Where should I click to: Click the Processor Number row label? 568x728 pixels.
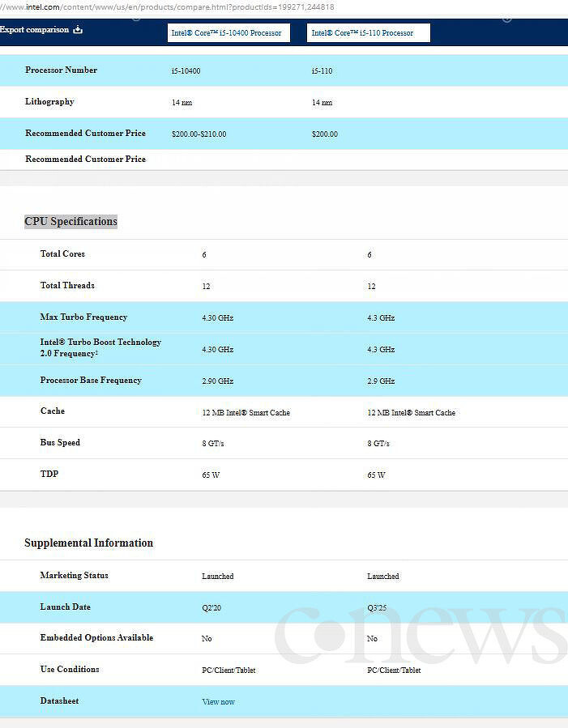coord(62,70)
